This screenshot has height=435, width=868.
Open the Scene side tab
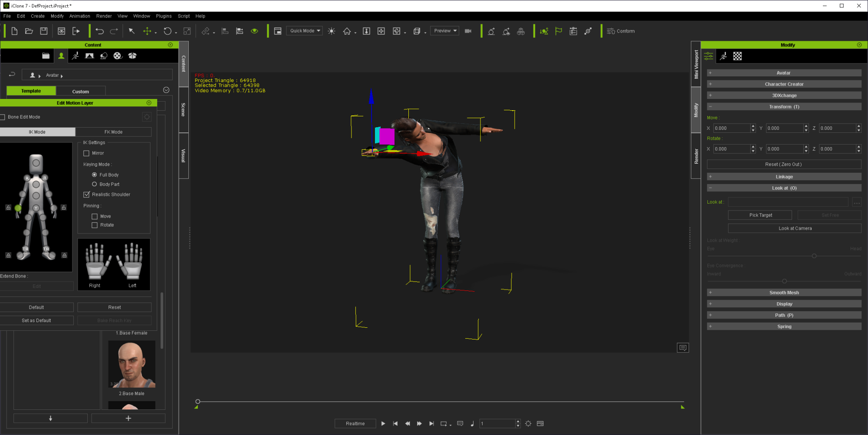[x=184, y=110]
